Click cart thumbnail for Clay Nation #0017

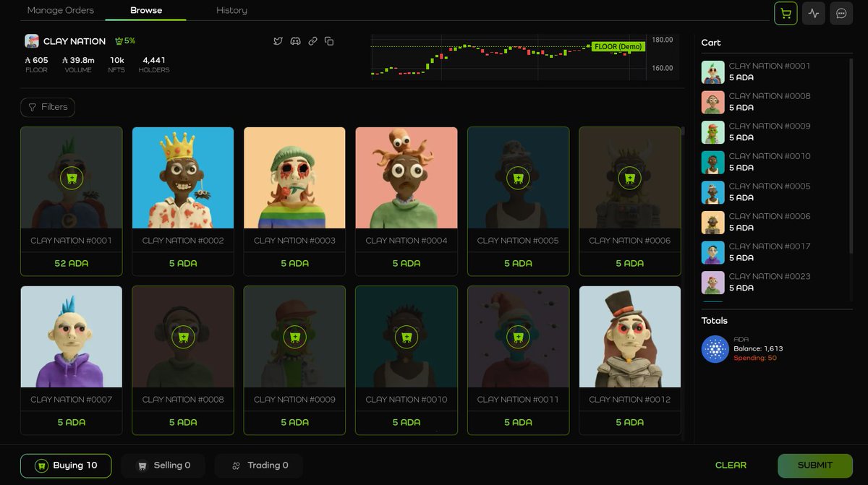[713, 252]
